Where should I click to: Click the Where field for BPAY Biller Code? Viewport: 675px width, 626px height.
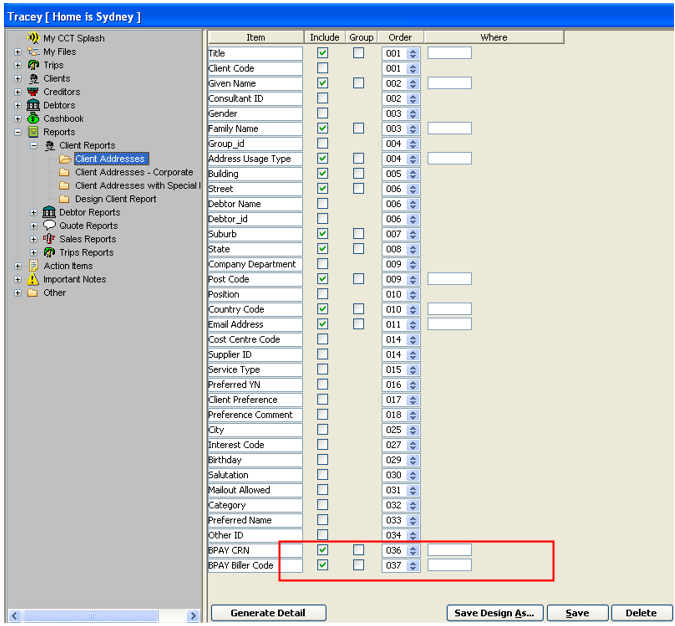449,564
